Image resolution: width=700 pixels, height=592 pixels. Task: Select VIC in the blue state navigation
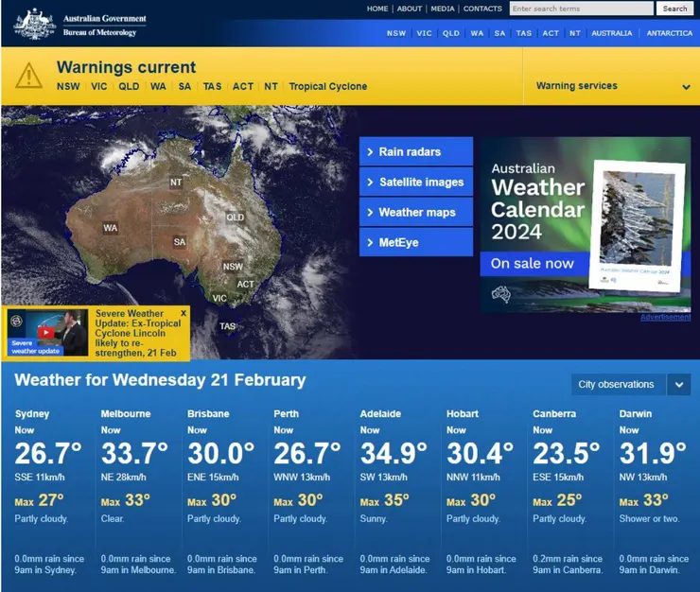pyautogui.click(x=424, y=33)
